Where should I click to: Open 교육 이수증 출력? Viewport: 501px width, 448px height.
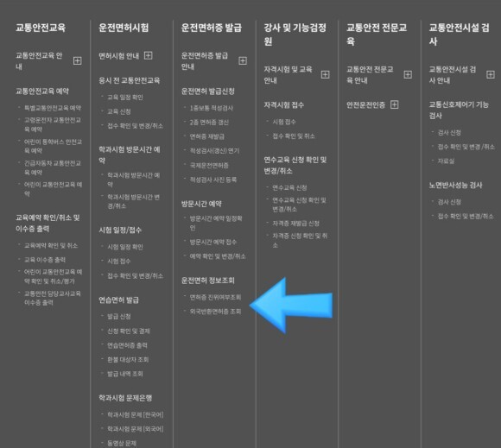click(x=45, y=260)
